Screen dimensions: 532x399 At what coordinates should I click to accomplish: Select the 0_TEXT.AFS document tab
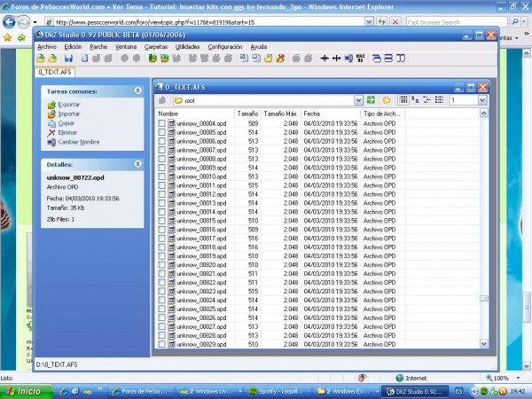click(x=55, y=72)
